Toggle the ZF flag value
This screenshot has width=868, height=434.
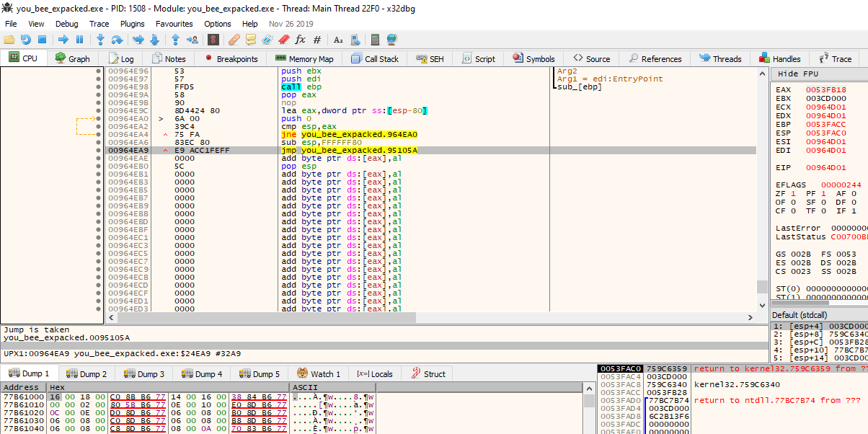pyautogui.click(x=794, y=194)
